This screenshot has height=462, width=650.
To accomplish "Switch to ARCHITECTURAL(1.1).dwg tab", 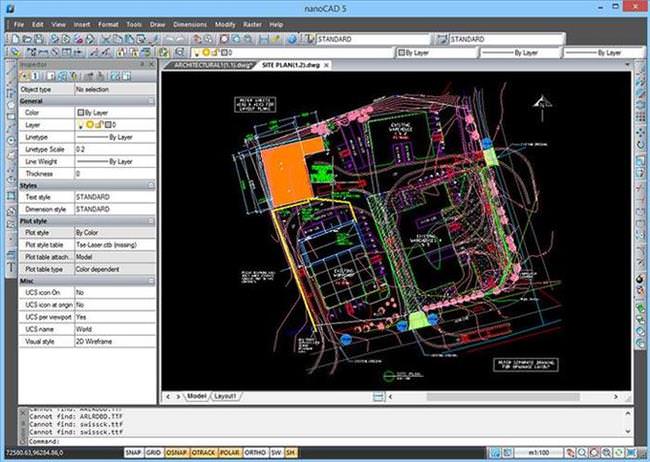I will pos(213,65).
